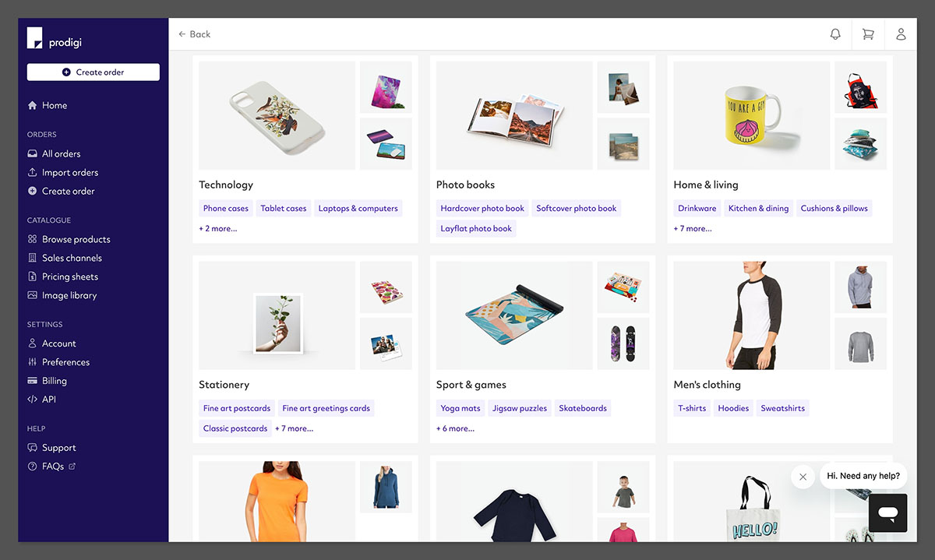Click the account profile icon
This screenshot has height=560, width=935.
(901, 34)
